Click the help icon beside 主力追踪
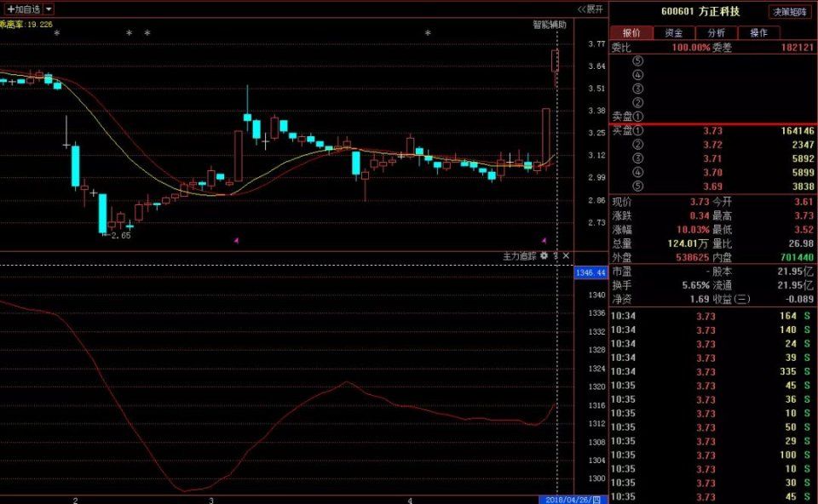The height and width of the screenshot is (504, 818). pyautogui.click(x=556, y=255)
